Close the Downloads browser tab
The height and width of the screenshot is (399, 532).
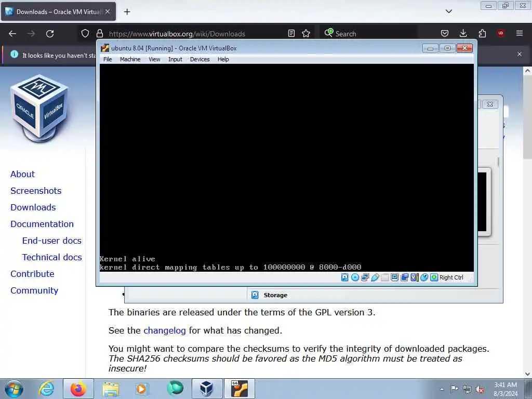coord(107,11)
